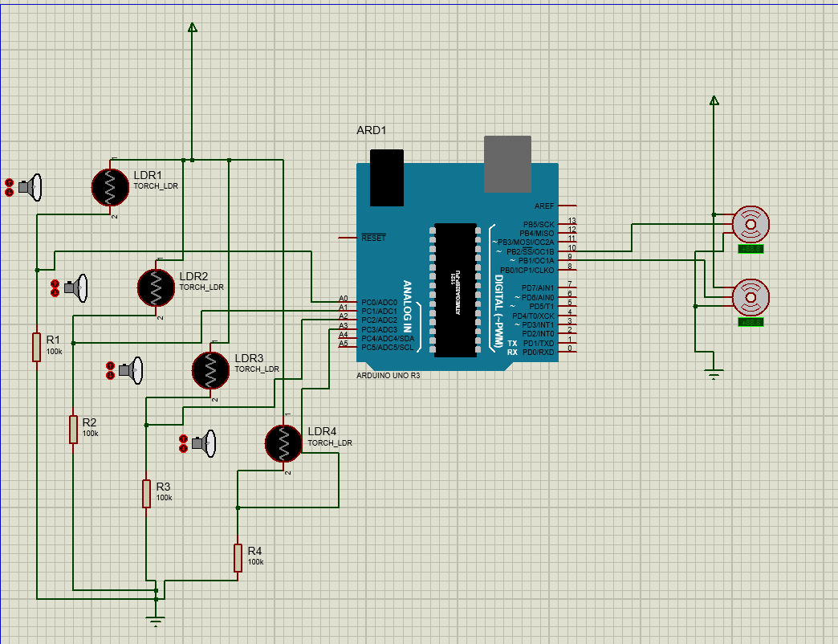Click the DIGITAL (~PWM) label on the Arduino
Viewport: 838px width, 644px height.
(x=498, y=312)
